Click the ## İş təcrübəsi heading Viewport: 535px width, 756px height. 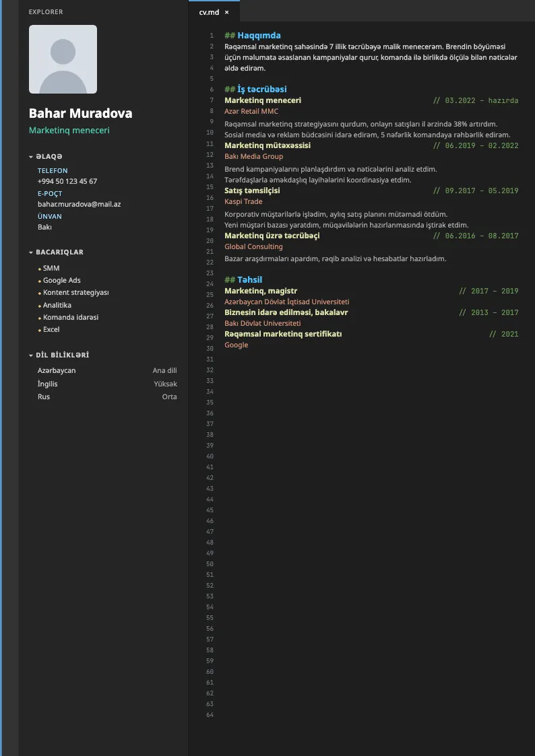coord(255,89)
